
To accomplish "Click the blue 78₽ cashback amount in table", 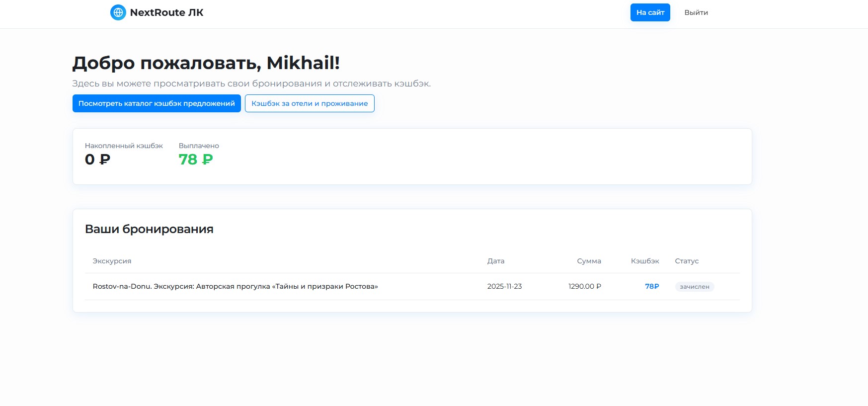I will point(651,286).
